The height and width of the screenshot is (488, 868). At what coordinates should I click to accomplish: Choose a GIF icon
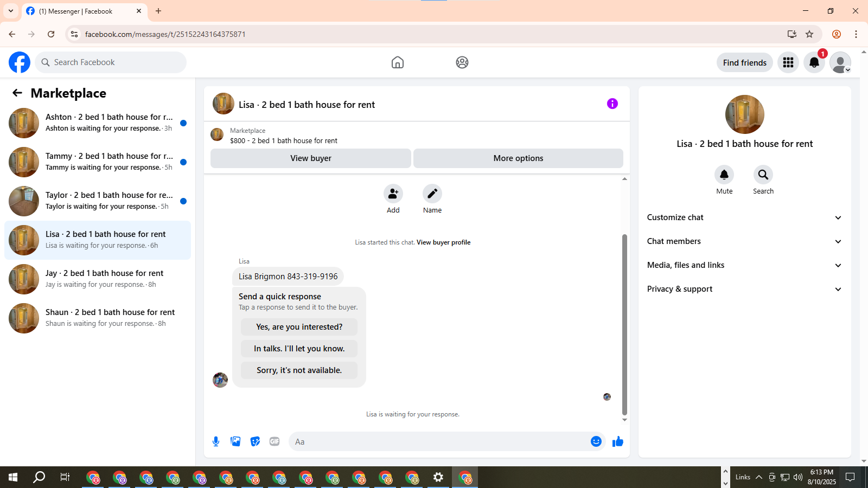tap(275, 441)
